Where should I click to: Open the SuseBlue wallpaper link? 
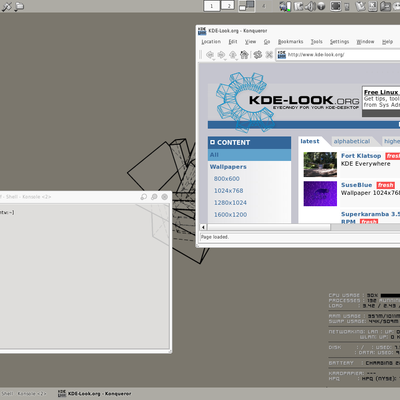(x=356, y=185)
